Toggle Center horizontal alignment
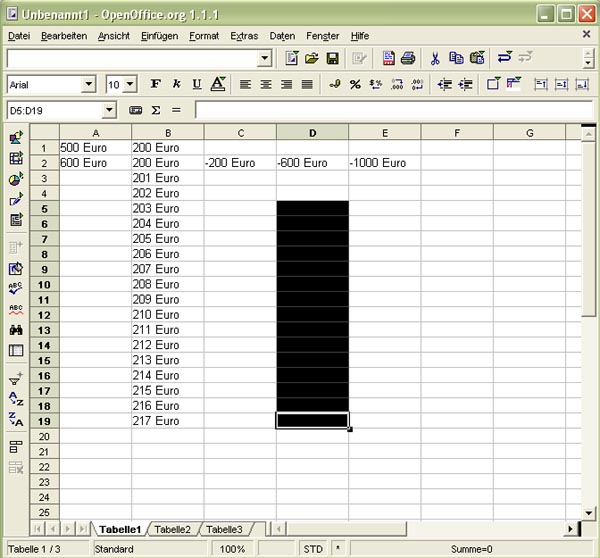The height and width of the screenshot is (558, 600). pos(266,85)
